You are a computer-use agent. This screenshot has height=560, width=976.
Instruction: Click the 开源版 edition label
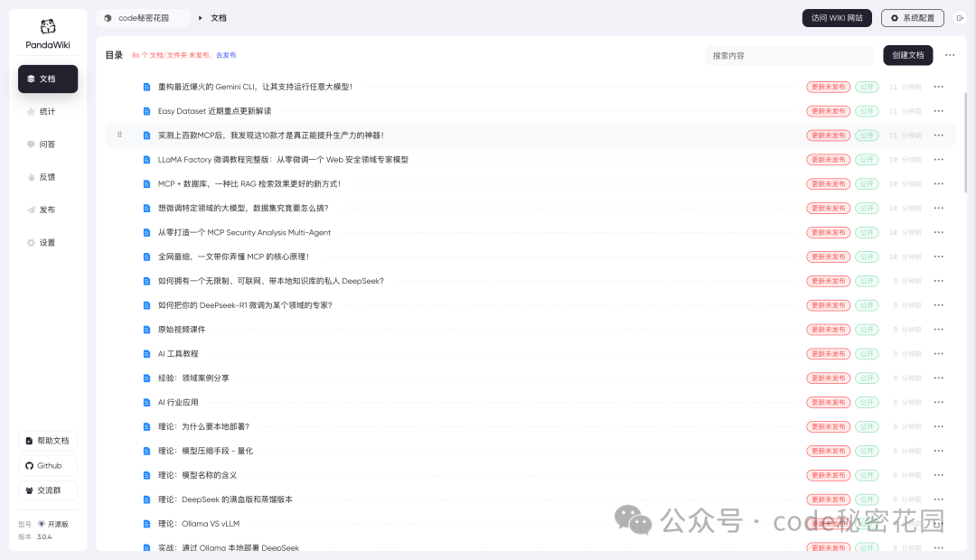point(58,525)
